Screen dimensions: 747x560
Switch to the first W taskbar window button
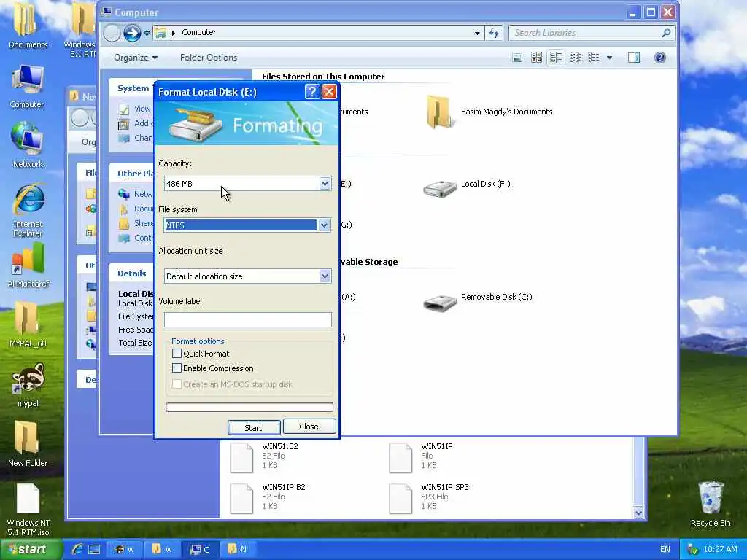click(124, 549)
